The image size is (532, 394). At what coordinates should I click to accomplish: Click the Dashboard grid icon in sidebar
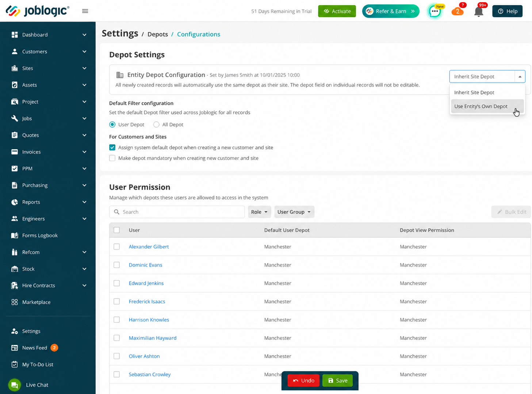15,35
